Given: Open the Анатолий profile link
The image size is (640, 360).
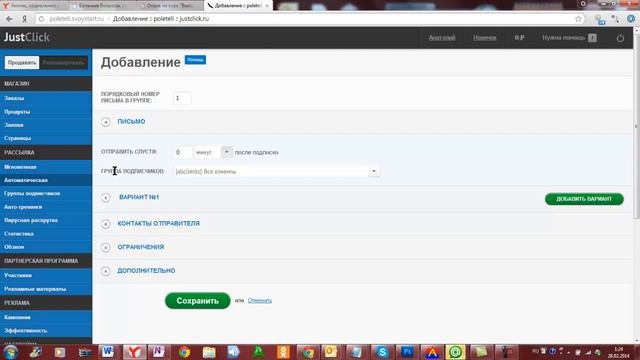Looking at the screenshot, I should [x=442, y=38].
